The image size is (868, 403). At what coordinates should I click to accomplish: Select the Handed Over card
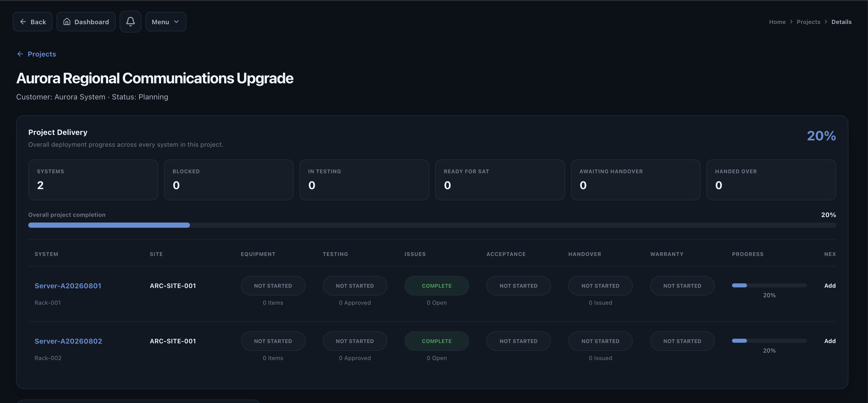point(771,180)
